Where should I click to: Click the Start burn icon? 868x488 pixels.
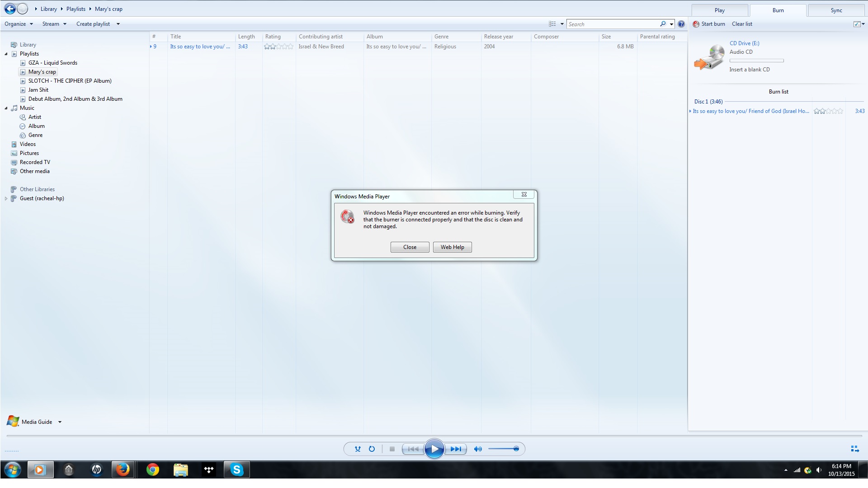[696, 24]
